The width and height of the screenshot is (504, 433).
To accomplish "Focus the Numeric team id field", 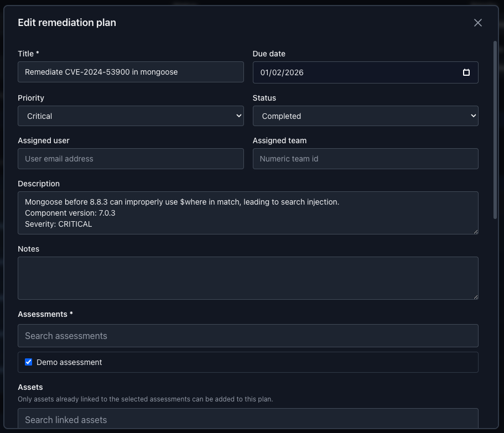I will [x=365, y=159].
